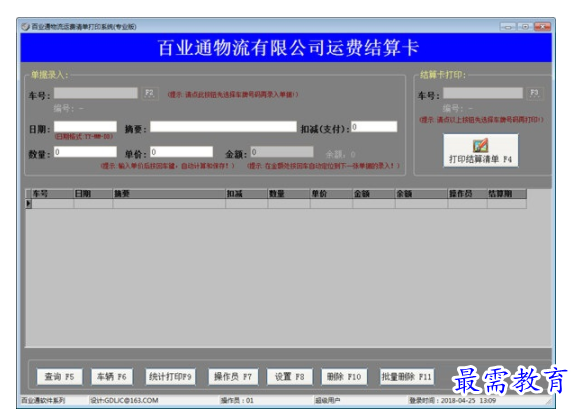
Task: Click the 操作员 : 01 status bar entry
Action: point(237,400)
